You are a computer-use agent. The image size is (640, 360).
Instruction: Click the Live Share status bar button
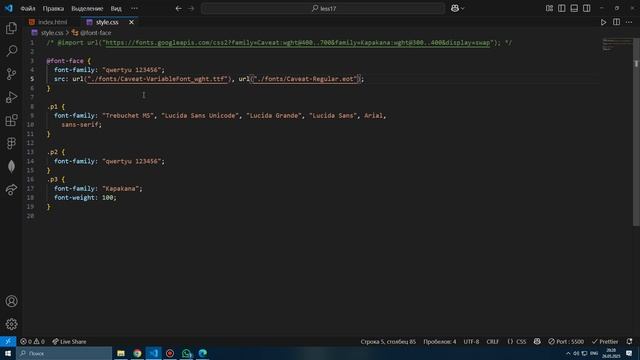pyautogui.click(x=69, y=342)
